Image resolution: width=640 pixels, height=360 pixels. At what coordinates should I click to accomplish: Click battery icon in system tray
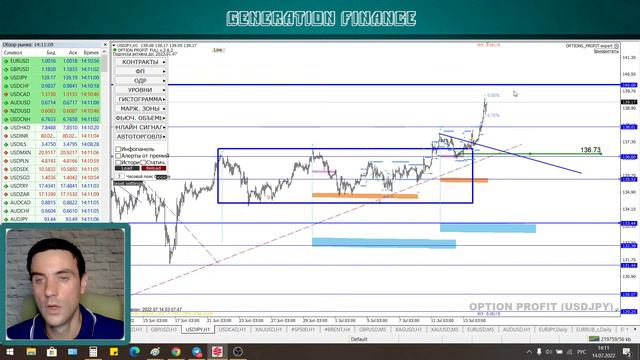tap(559, 351)
